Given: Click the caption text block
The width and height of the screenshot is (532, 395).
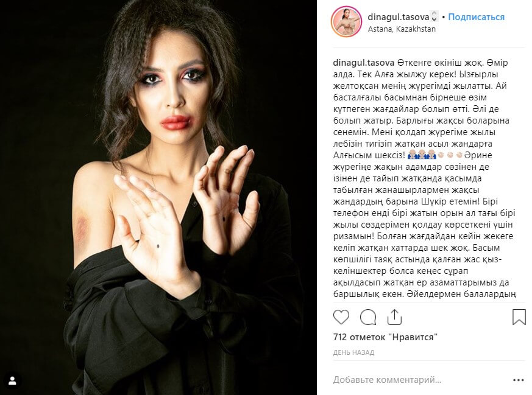Looking at the screenshot, I should [425, 178].
